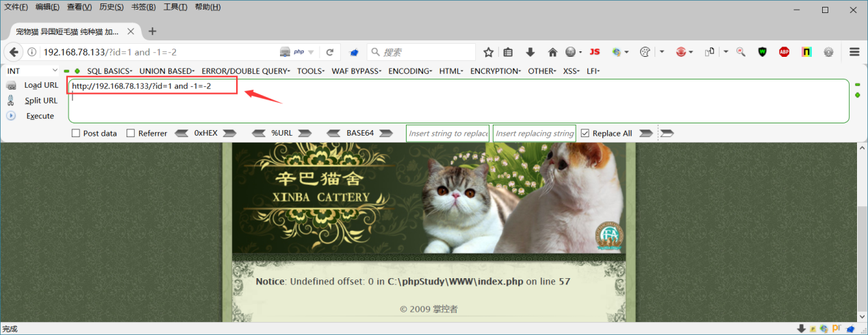Open the 书签(B) bookmarks menu
The image size is (868, 335).
coord(143,7)
